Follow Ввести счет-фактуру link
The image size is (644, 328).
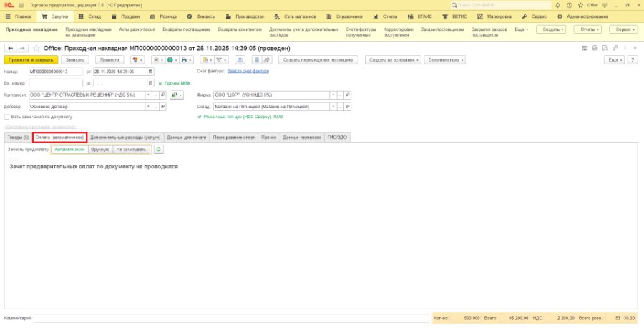click(248, 71)
